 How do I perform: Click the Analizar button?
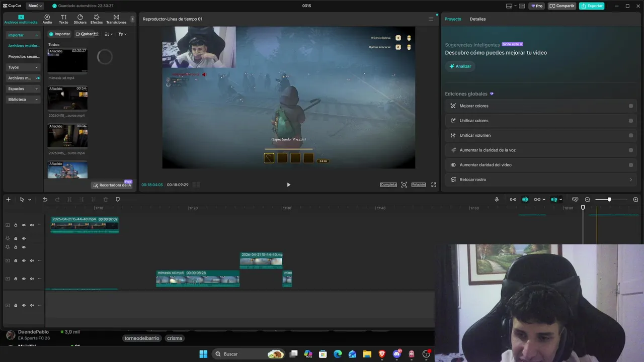[x=460, y=66]
